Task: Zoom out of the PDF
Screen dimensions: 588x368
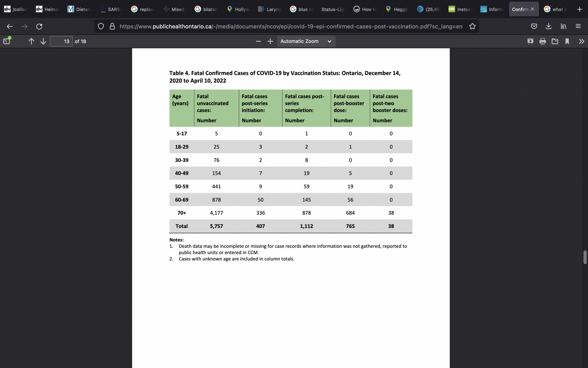Action: coord(258,41)
